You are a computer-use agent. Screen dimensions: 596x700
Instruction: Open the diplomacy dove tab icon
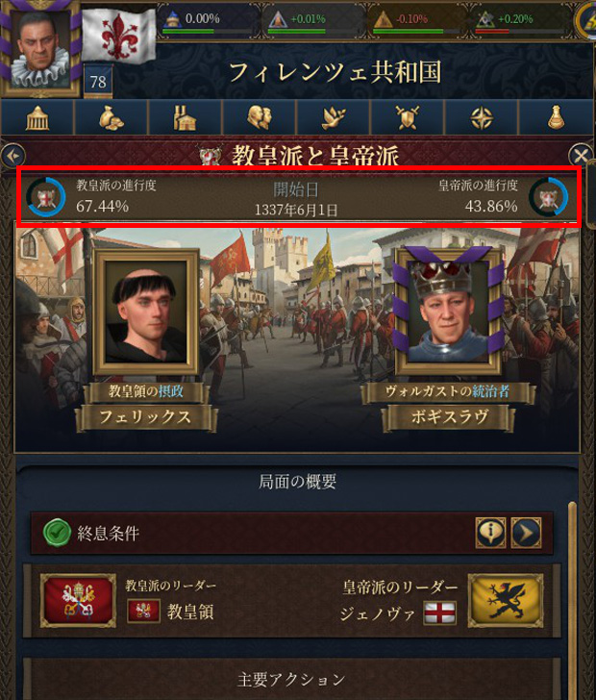coord(333,117)
